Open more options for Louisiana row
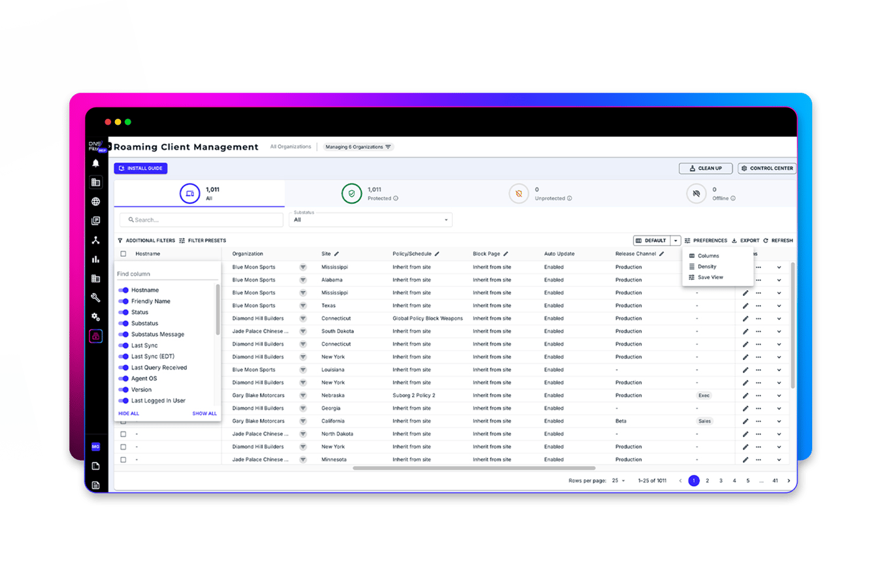Screen dimensions: 882x588 759,370
